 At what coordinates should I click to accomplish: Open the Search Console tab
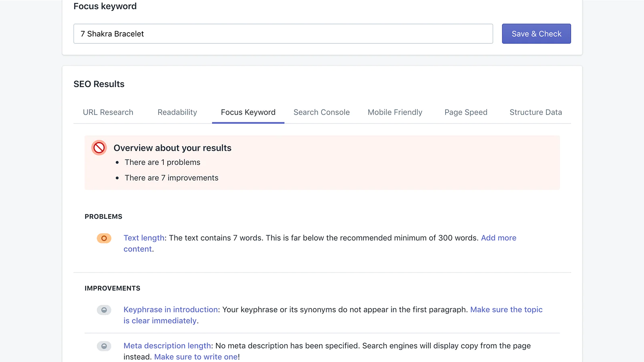[321, 112]
